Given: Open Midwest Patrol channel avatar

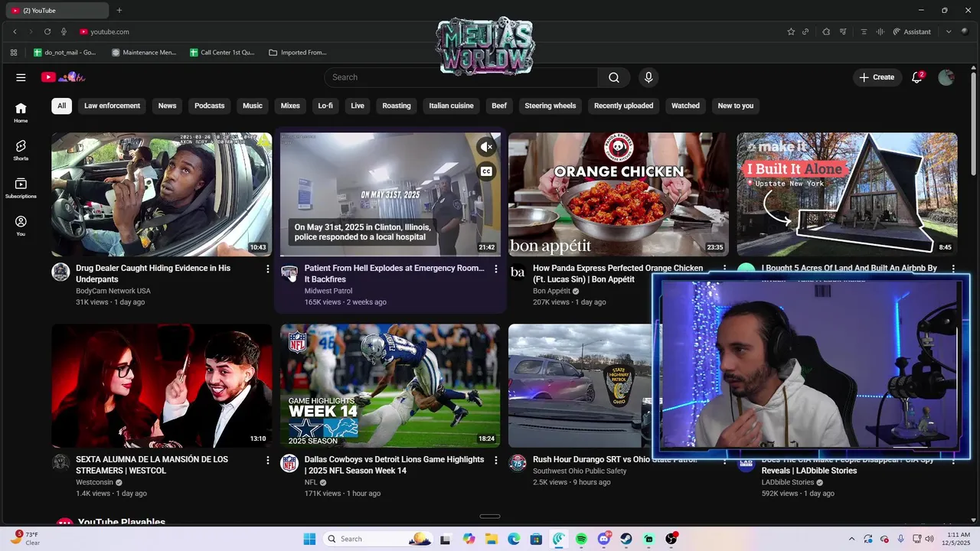Looking at the screenshot, I should (x=289, y=272).
